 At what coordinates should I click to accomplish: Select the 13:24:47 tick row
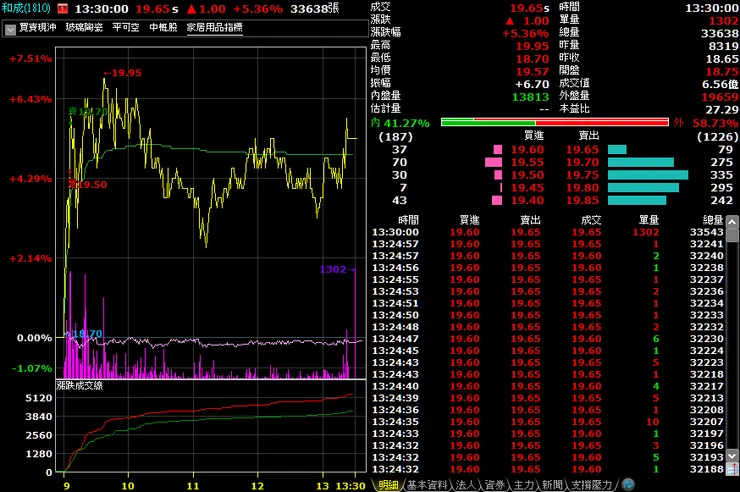547,339
